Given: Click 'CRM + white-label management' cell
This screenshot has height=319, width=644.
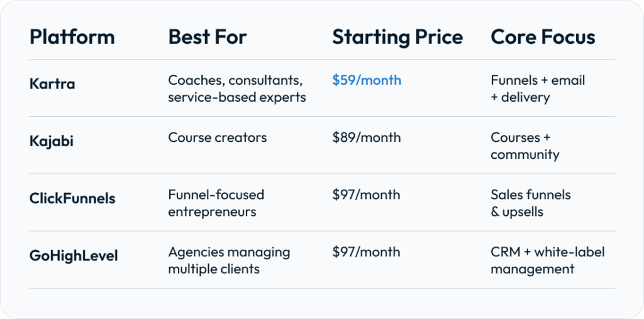Looking at the screenshot, I should pos(547,260).
